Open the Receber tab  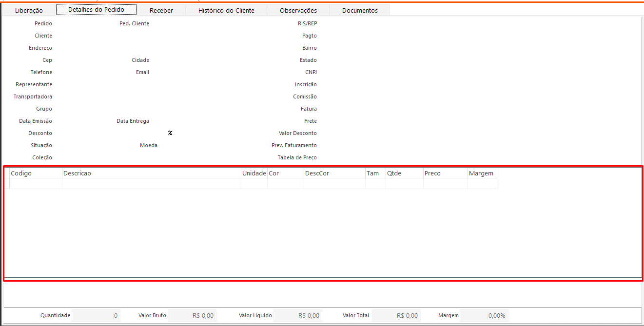[x=161, y=10]
